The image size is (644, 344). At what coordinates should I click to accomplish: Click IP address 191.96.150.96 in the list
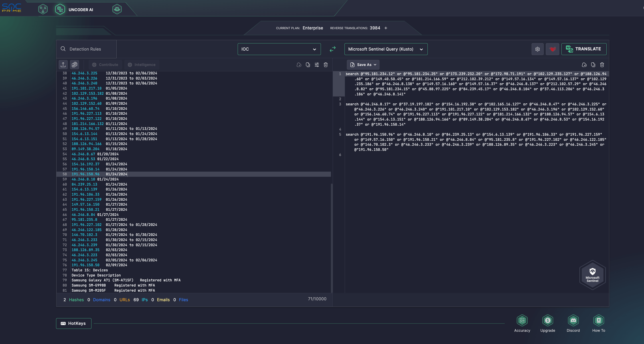[x=85, y=174]
